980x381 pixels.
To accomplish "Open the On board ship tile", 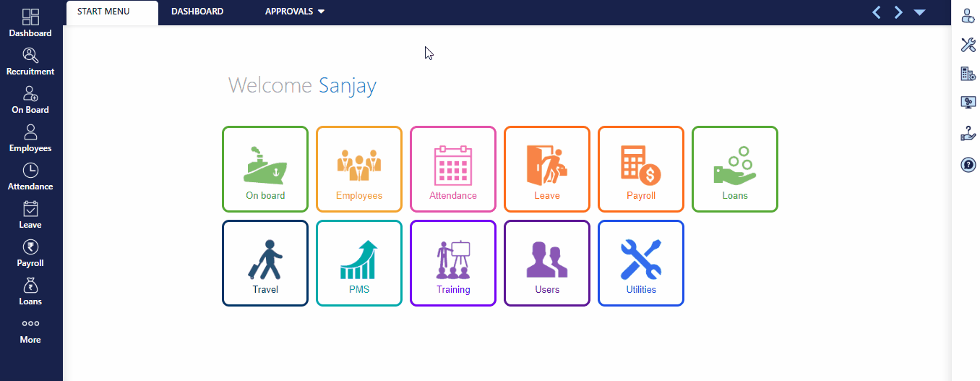I will click(x=265, y=169).
